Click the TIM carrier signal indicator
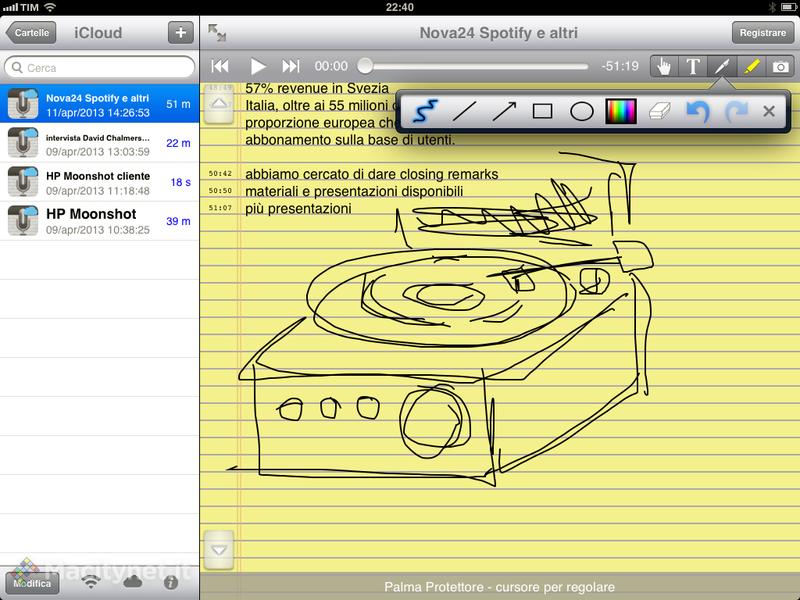Viewport: 800px width, 600px height. (21, 7)
